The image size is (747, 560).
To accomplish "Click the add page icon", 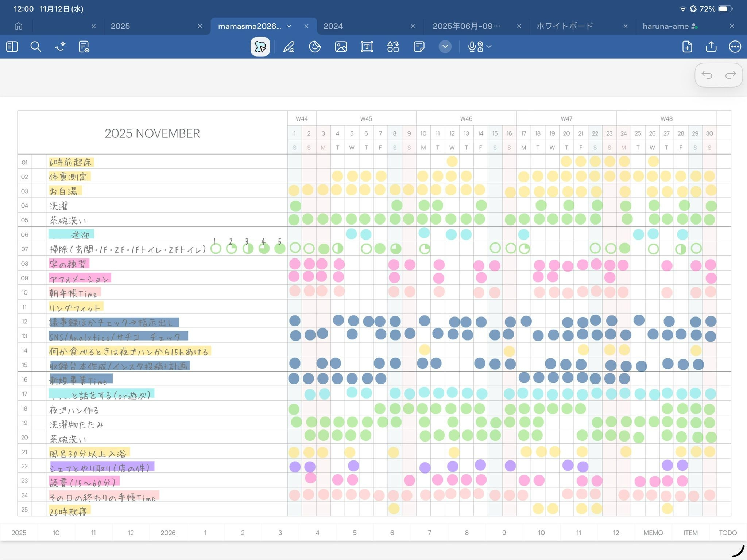I will [687, 47].
